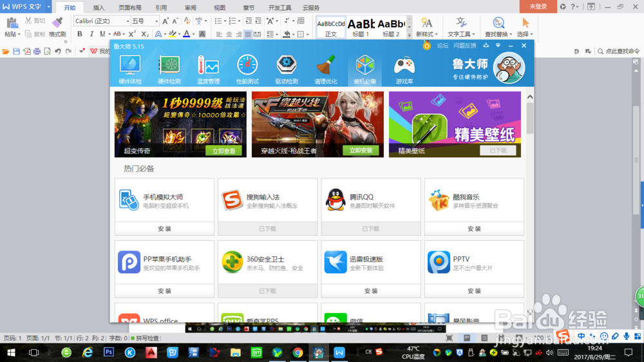644x362 pixels.
Task: Expand the 粘贴 paste dropdown arrow
Action: tap(19, 35)
